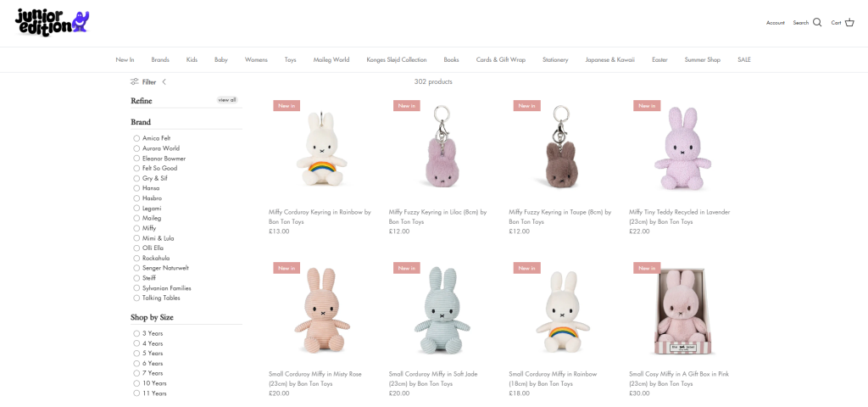Screen dimensions: 868x407
Task: Open Miffy Tiny Teddy Lavender image
Action: (x=682, y=149)
